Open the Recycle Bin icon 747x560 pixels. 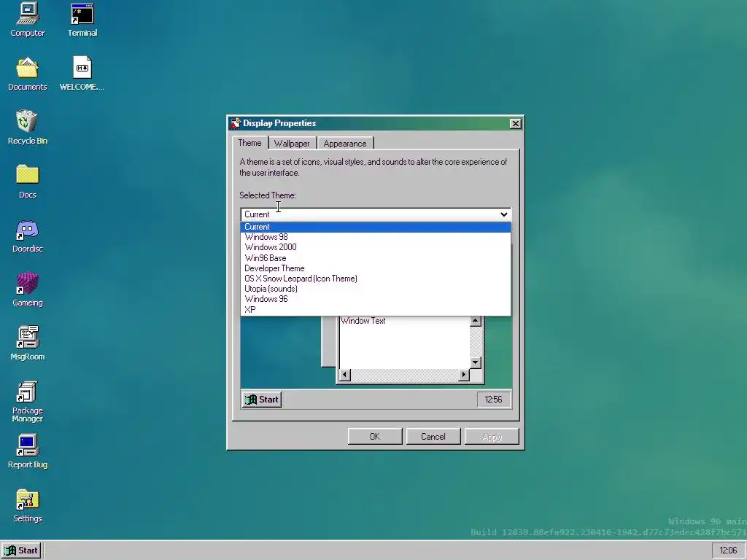(27, 128)
